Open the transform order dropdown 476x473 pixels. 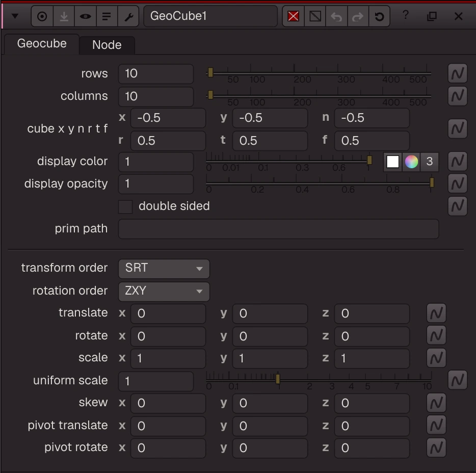(164, 269)
